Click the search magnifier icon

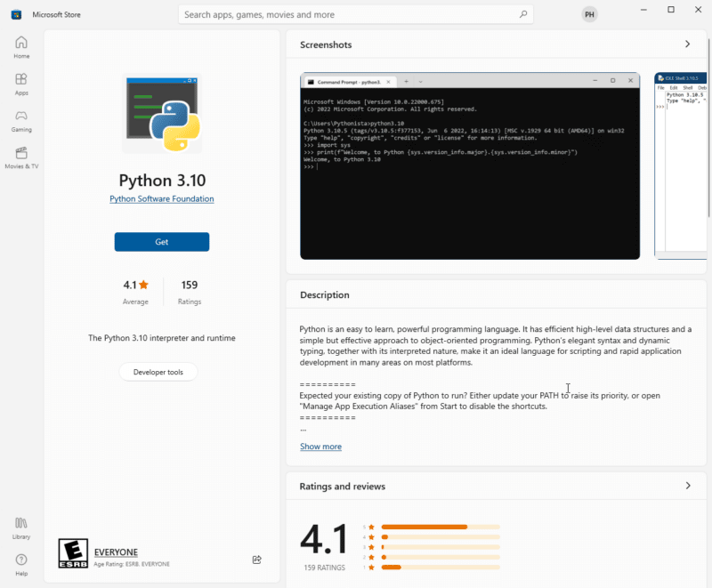tap(523, 14)
